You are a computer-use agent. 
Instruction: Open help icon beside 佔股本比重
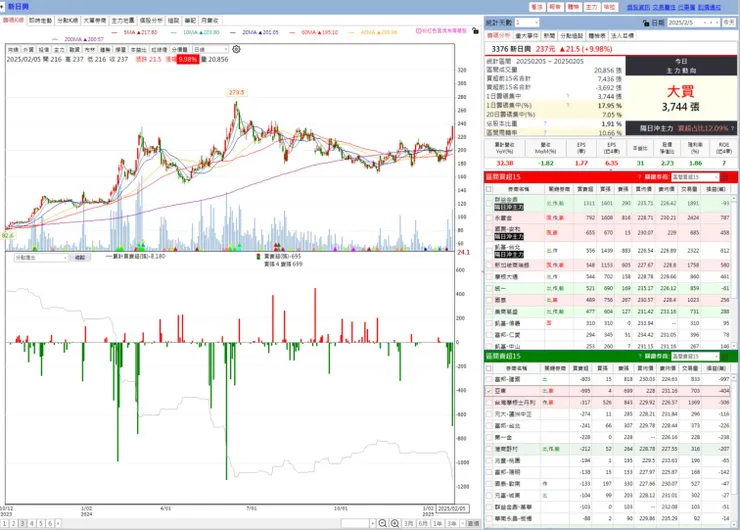[545, 124]
